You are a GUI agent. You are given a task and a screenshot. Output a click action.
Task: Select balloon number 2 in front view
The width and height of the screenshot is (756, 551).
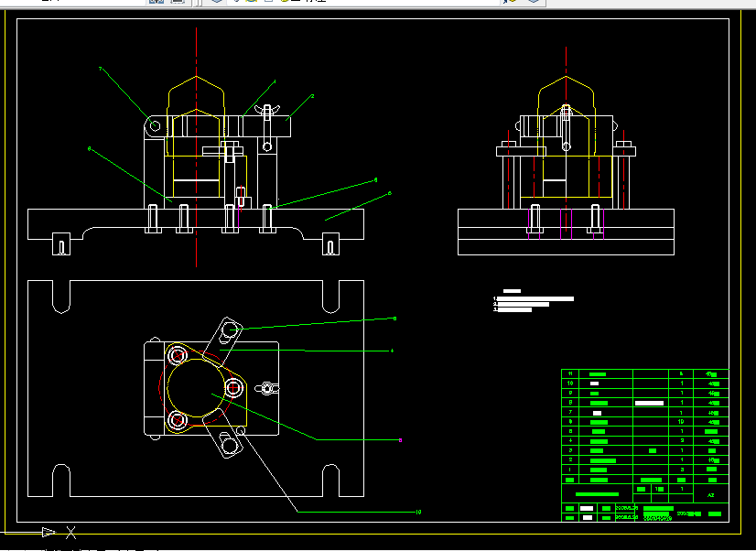point(312,96)
